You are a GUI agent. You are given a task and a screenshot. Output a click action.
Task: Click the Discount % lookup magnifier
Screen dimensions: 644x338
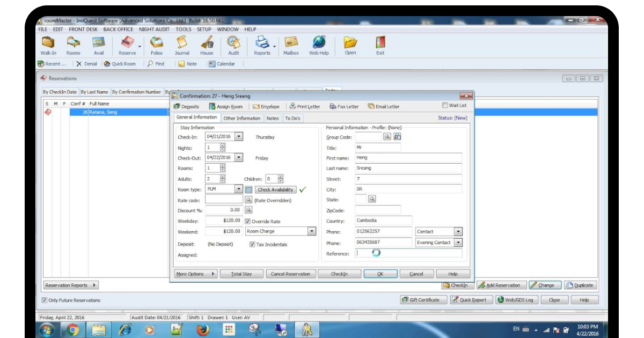248,210
